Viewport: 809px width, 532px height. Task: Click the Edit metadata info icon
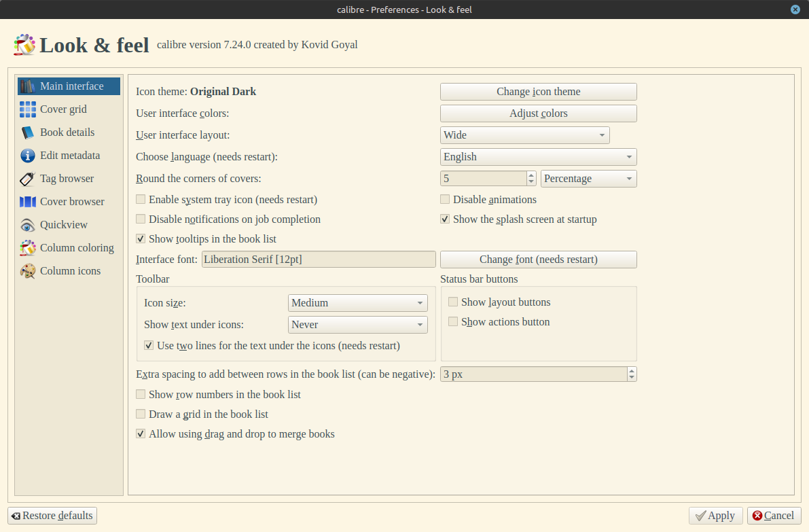click(x=28, y=156)
